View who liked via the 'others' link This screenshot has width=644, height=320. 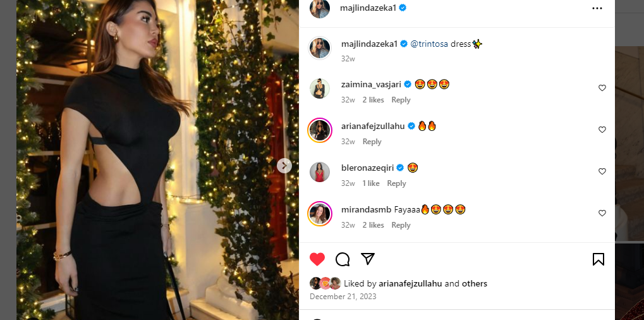[474, 284]
